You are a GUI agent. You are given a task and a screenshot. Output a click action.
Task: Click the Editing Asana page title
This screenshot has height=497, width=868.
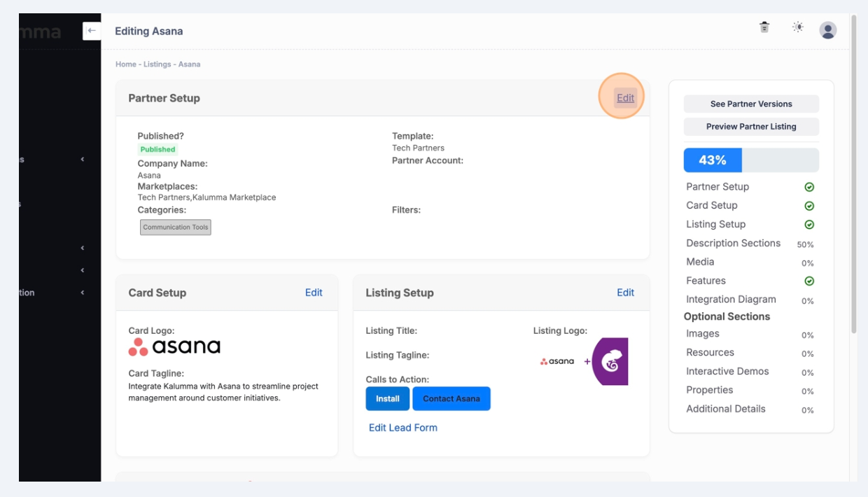pyautogui.click(x=149, y=31)
